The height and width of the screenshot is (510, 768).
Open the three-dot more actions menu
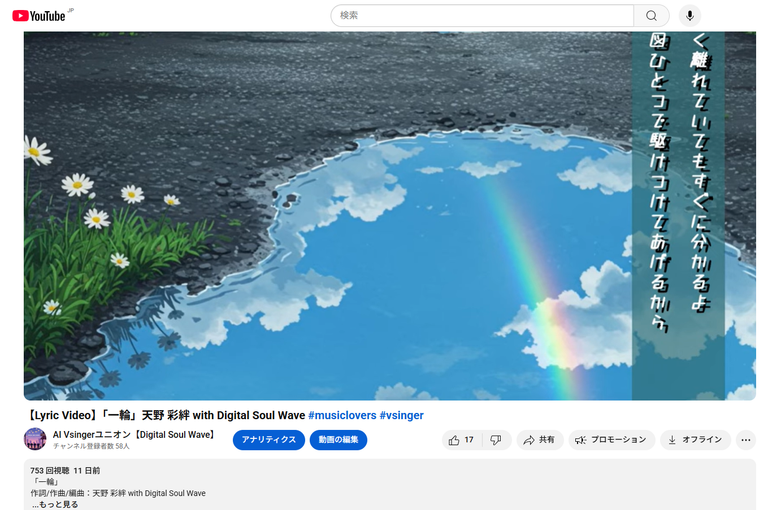745,440
